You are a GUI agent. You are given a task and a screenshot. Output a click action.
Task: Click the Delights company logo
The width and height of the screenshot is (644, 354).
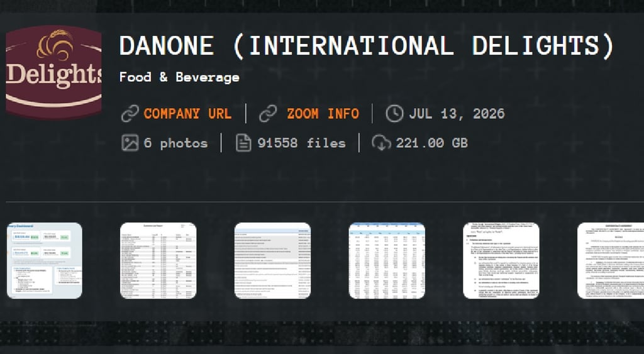[53, 72]
